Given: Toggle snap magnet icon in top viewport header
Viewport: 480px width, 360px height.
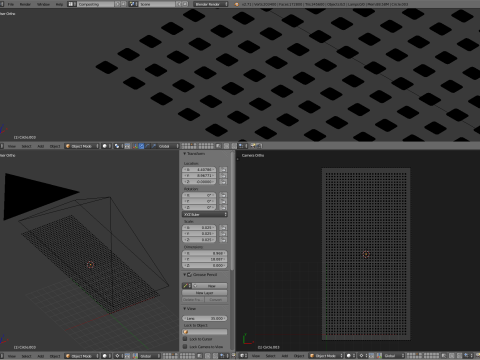Looking at the screenshot, I should [234, 146].
